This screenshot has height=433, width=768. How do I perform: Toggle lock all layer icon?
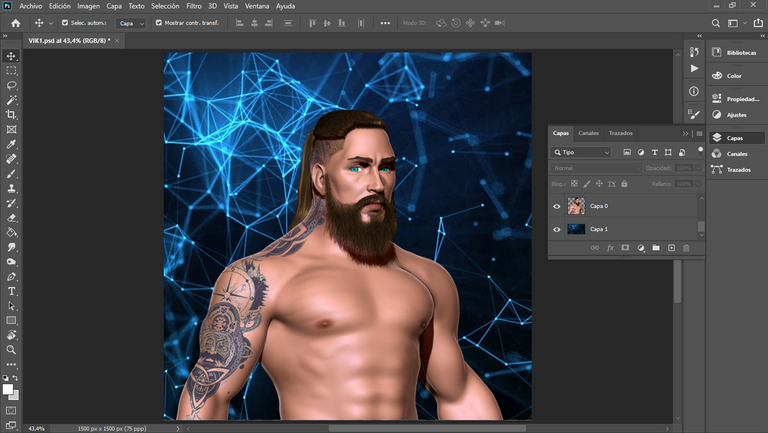(624, 184)
